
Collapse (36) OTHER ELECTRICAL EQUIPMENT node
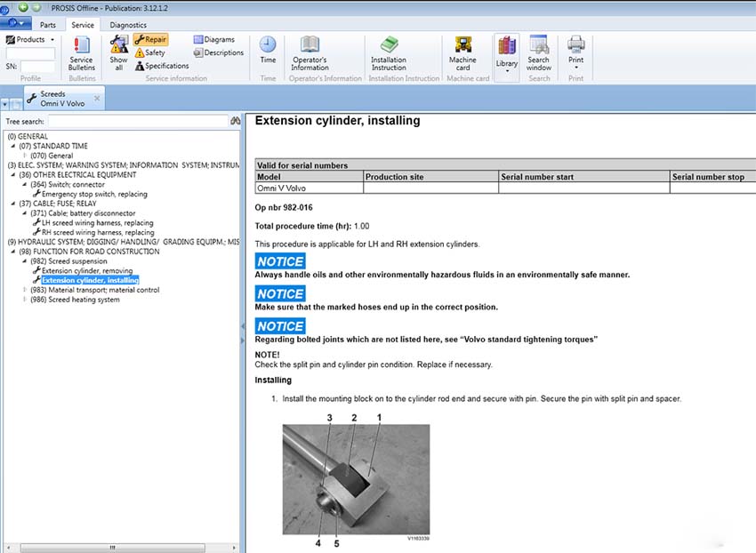tap(13, 174)
